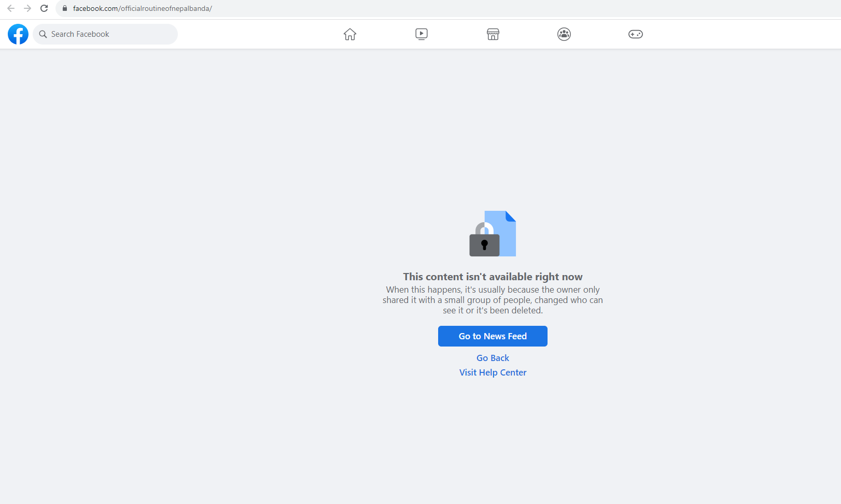Image resolution: width=841 pixels, height=504 pixels.
Task: Click the 'When this happens' explanation paragraph
Action: 493,300
